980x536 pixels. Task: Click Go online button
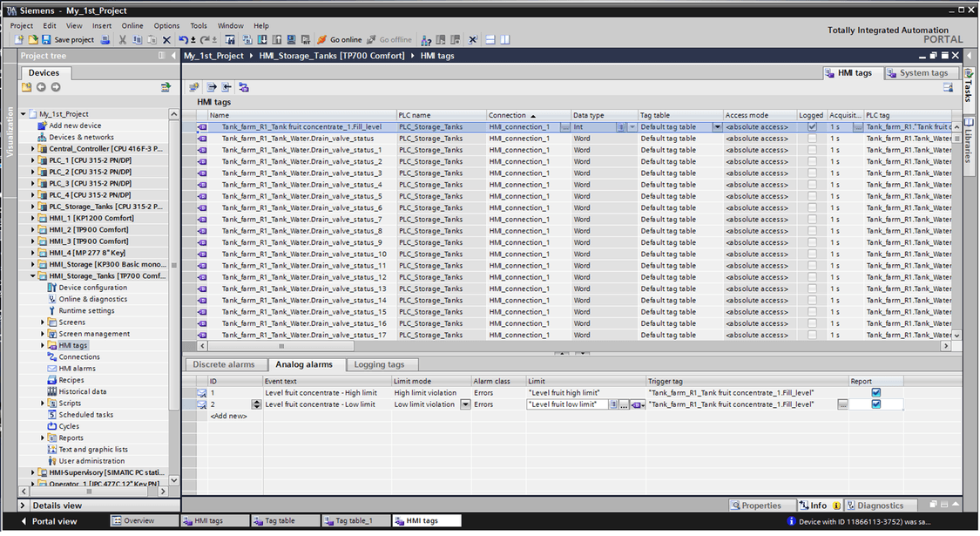coord(340,39)
